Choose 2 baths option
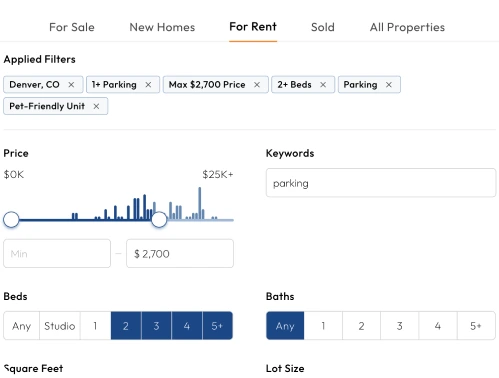This screenshot has height=378, width=499. tap(361, 326)
